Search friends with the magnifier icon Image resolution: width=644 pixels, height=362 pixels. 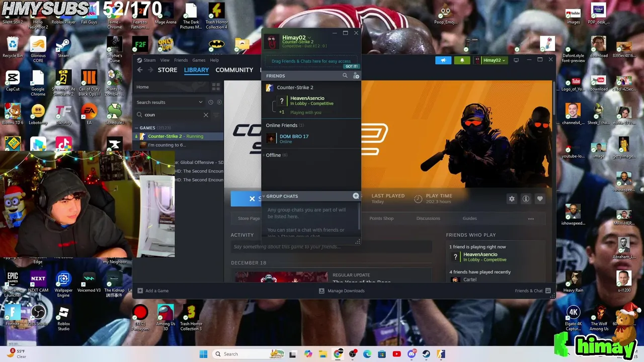tap(345, 75)
